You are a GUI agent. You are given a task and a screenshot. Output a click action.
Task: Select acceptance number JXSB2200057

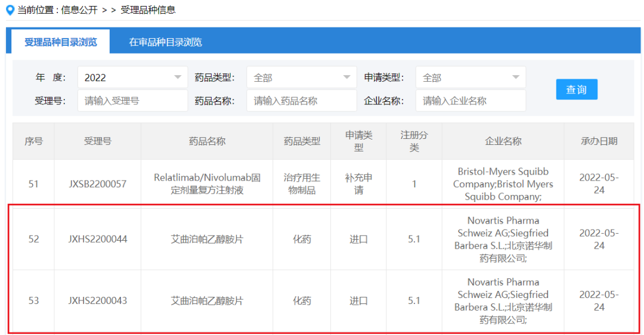tap(98, 184)
